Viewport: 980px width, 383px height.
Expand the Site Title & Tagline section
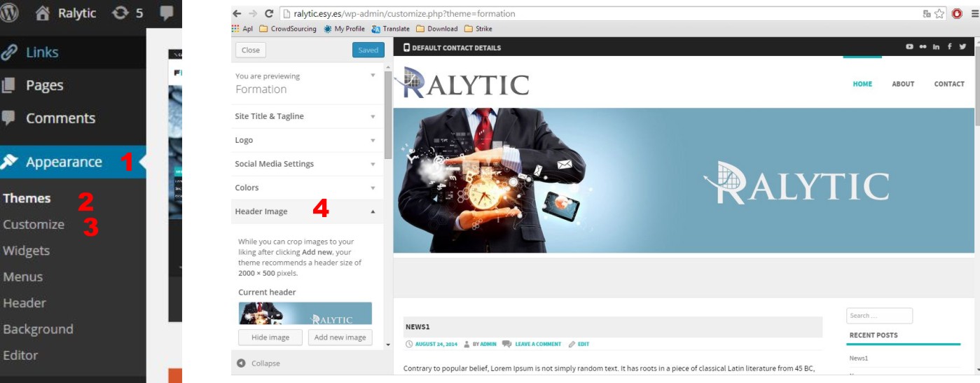pos(308,116)
